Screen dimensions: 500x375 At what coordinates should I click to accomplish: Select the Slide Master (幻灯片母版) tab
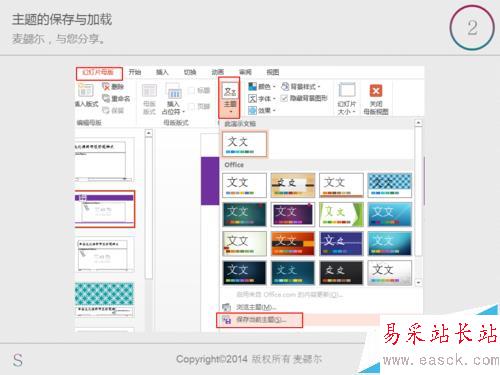click(x=99, y=73)
